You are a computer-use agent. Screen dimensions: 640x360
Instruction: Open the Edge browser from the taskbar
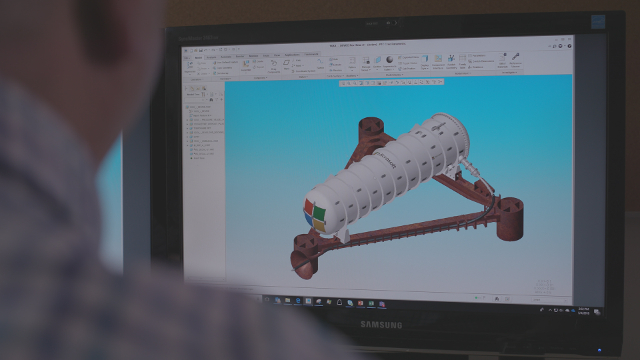click(x=298, y=301)
